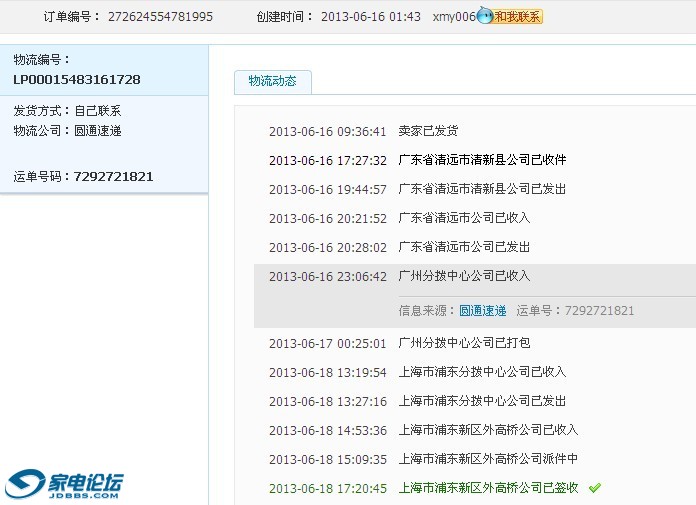Screen dimensions: 696x505
Task: Click the 上海市浦东新区外高桥公司派件中 entry
Action: coord(488,459)
